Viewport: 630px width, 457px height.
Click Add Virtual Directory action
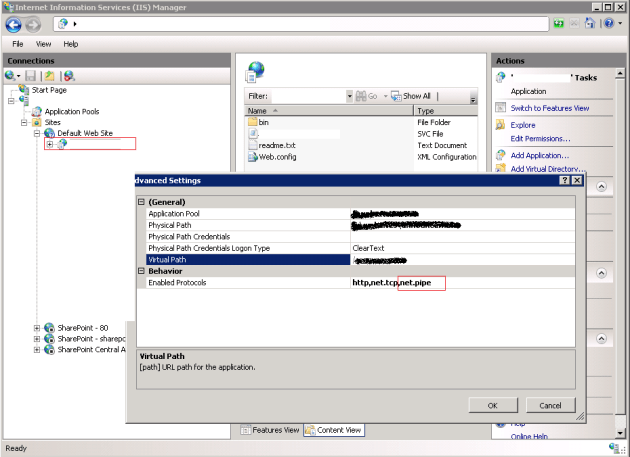click(548, 169)
